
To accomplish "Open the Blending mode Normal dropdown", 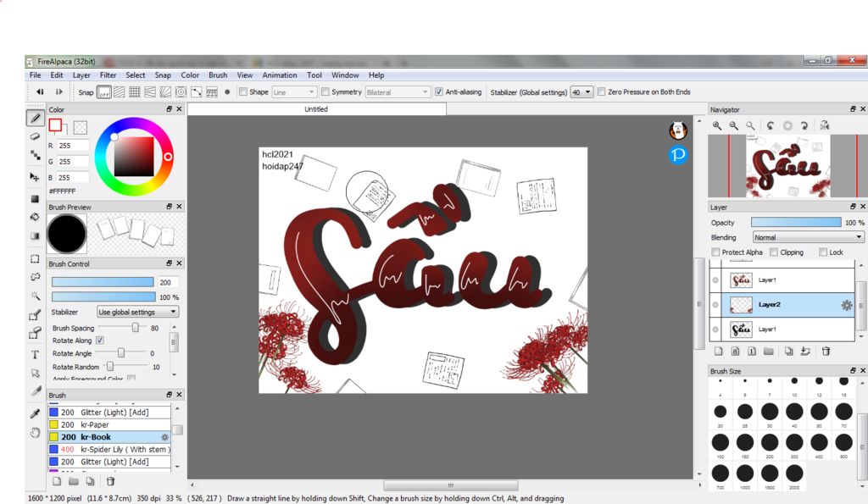I will (808, 237).
